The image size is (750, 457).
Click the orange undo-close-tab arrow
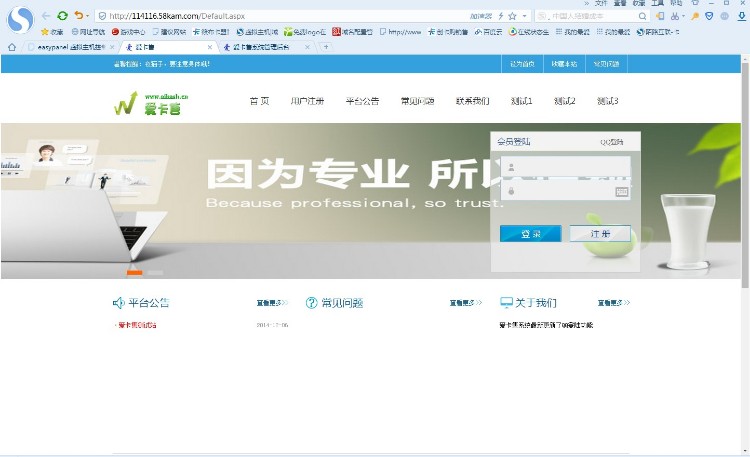(x=79, y=16)
